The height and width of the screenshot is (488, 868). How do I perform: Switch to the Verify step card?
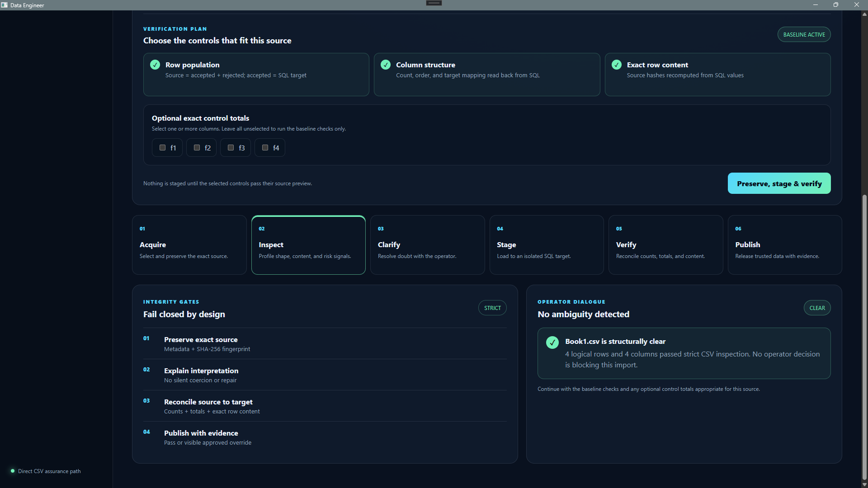point(665,245)
